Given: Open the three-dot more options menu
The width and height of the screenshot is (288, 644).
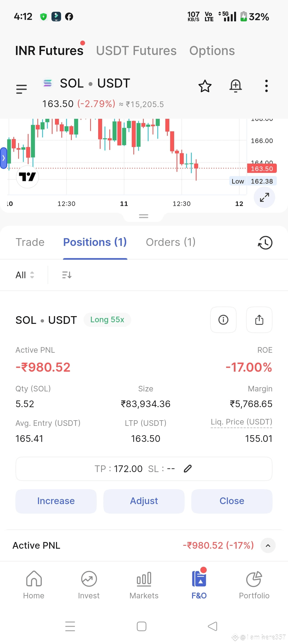Looking at the screenshot, I should click(266, 86).
